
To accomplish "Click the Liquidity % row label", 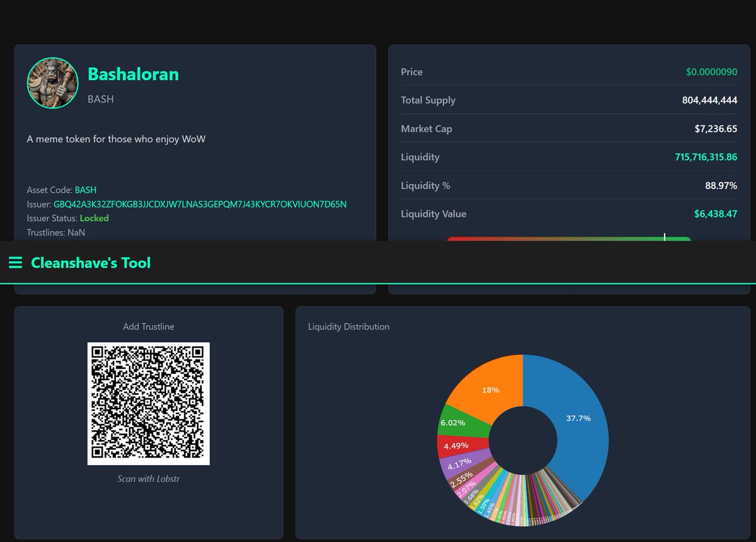I will click(426, 185).
